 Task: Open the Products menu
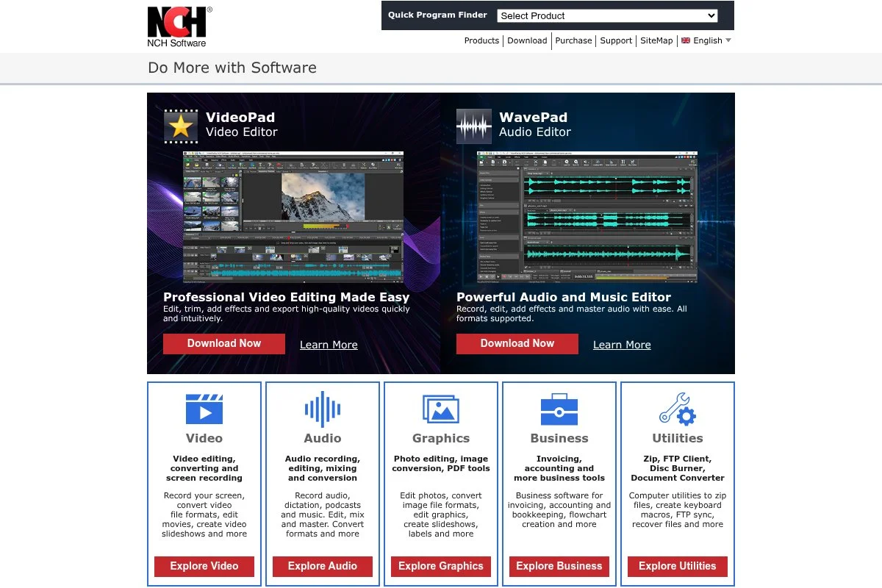point(481,40)
